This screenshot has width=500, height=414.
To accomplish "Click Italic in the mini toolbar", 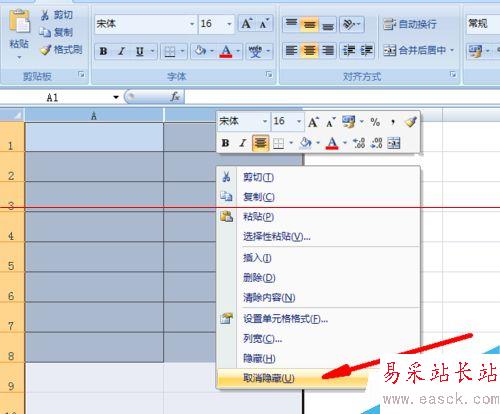I will 243,143.
